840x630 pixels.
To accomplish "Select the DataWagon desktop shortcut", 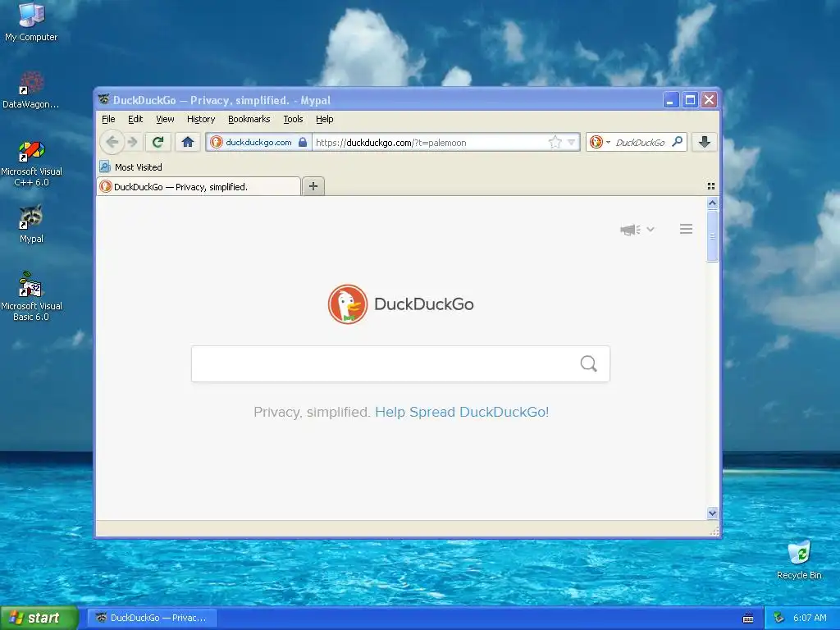I will [31, 89].
